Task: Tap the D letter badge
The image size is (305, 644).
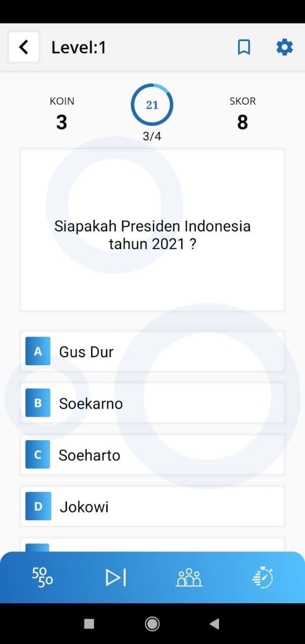Action: coord(38,507)
